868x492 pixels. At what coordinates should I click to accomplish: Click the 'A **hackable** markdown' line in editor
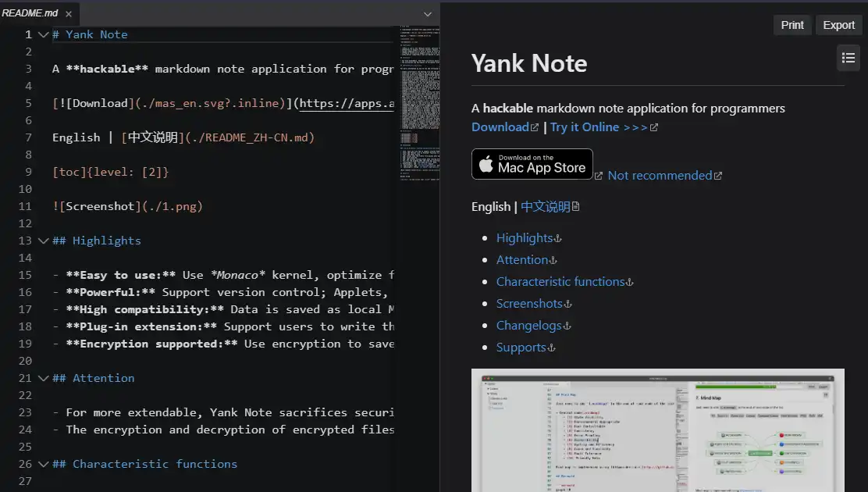click(224, 69)
